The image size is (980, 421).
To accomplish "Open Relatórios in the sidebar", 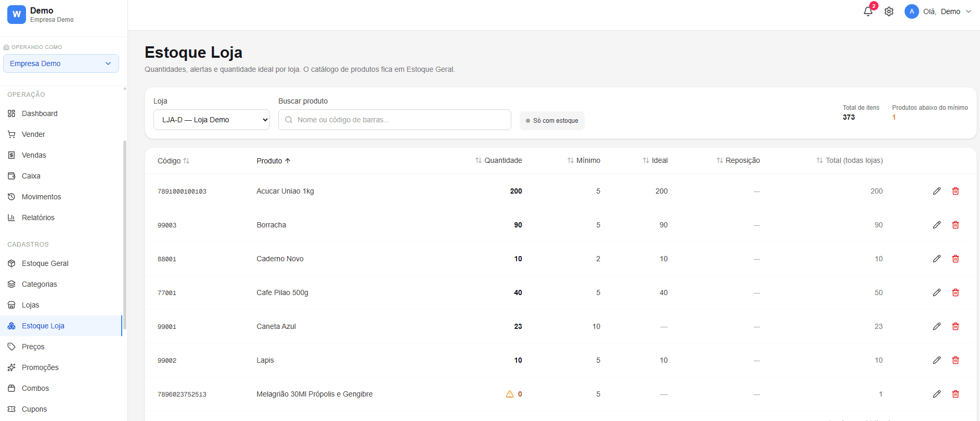I will tap(61, 218).
